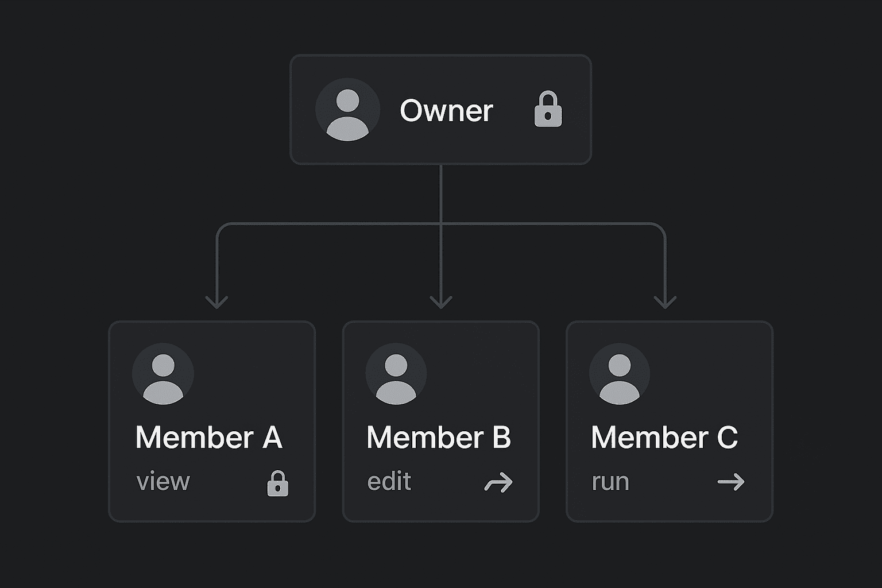
Task: Select the edit permission label
Action: click(x=389, y=482)
